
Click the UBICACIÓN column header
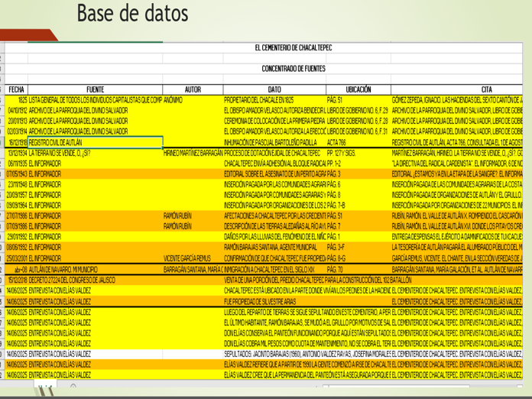coord(358,89)
